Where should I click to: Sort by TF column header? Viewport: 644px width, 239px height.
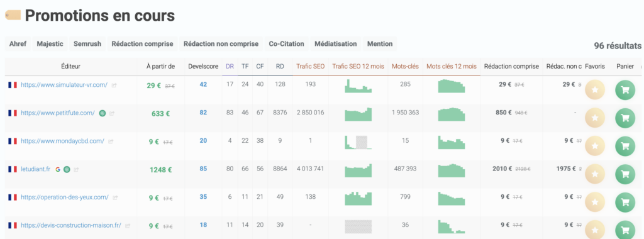coord(245,67)
